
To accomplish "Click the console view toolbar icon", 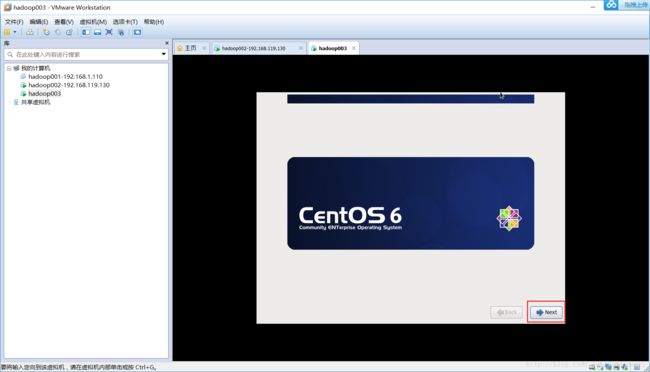I will [x=137, y=32].
